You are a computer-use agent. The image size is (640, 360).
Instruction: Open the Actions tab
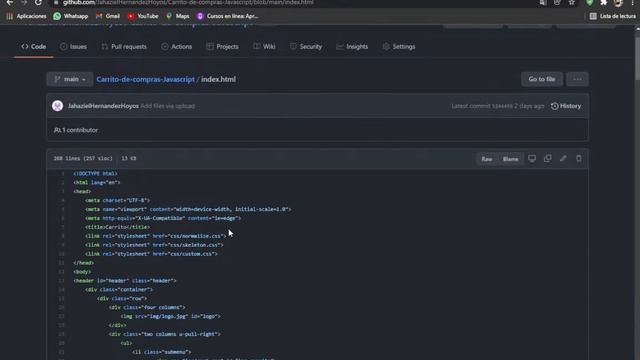coord(176,47)
